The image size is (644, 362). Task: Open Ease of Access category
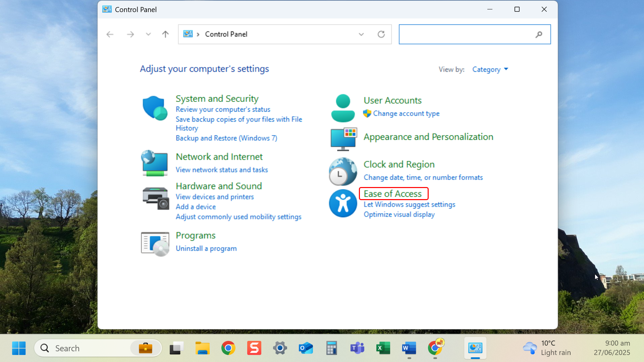(392, 194)
